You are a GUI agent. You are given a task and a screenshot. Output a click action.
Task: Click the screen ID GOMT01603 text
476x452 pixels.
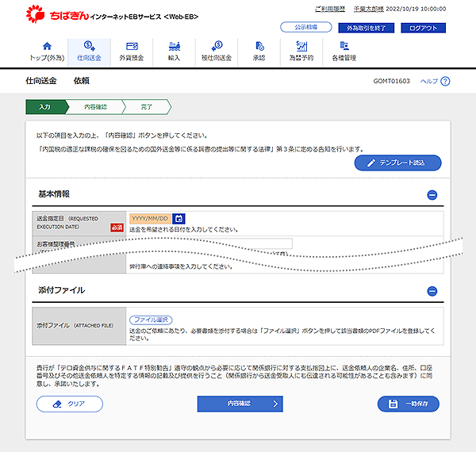pyautogui.click(x=392, y=81)
